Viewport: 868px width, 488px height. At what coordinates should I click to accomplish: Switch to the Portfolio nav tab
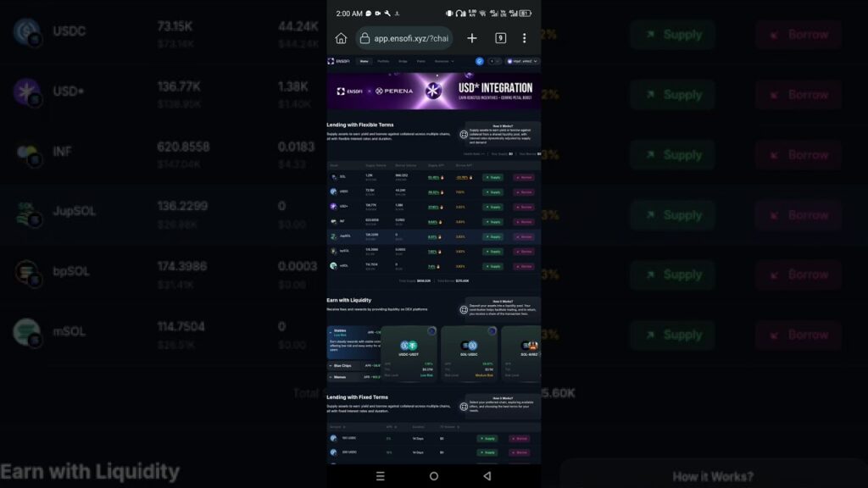tap(383, 61)
